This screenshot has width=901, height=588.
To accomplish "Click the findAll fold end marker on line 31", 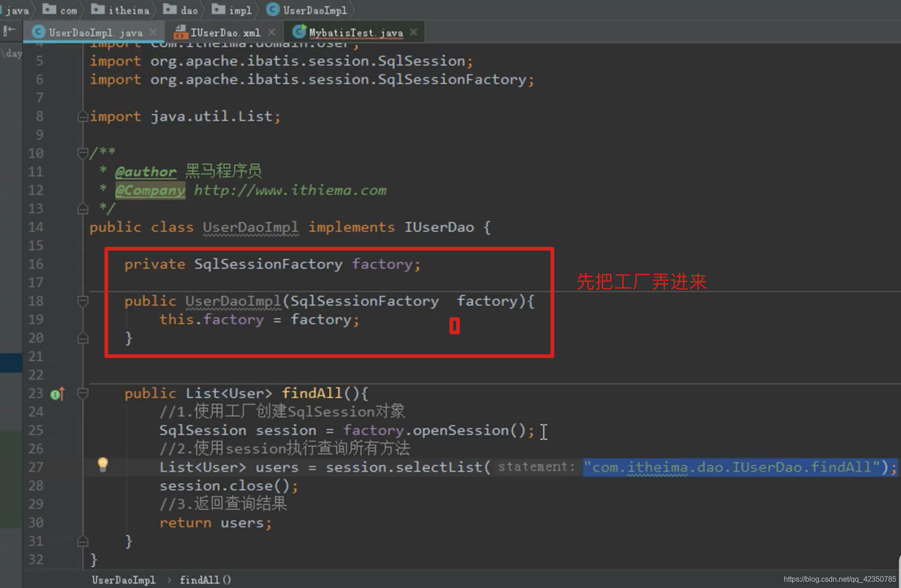I will [x=83, y=541].
